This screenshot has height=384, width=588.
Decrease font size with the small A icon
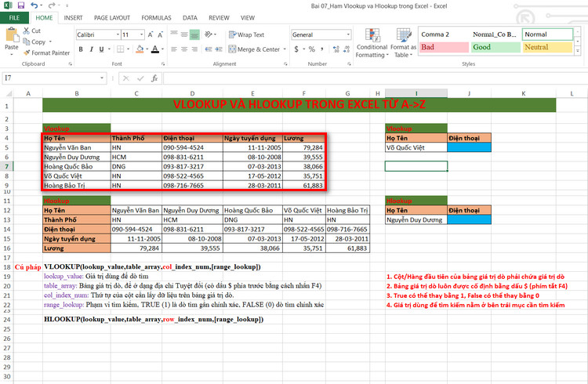(x=160, y=35)
